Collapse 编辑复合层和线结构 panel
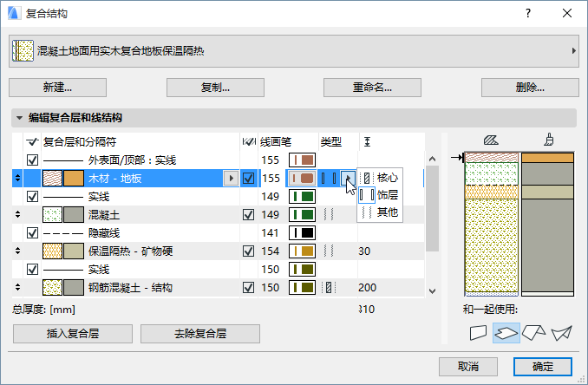The image size is (588, 385). click(x=19, y=118)
